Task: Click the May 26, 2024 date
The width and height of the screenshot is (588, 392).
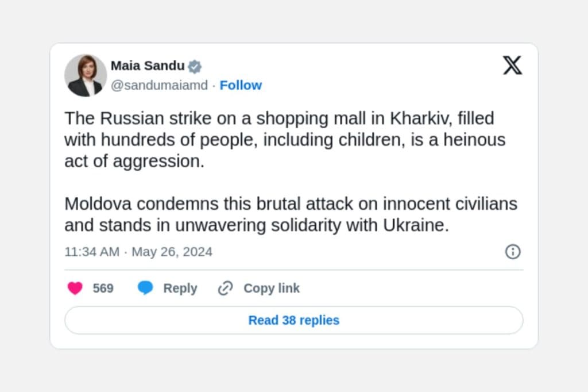Action: pyautogui.click(x=172, y=252)
